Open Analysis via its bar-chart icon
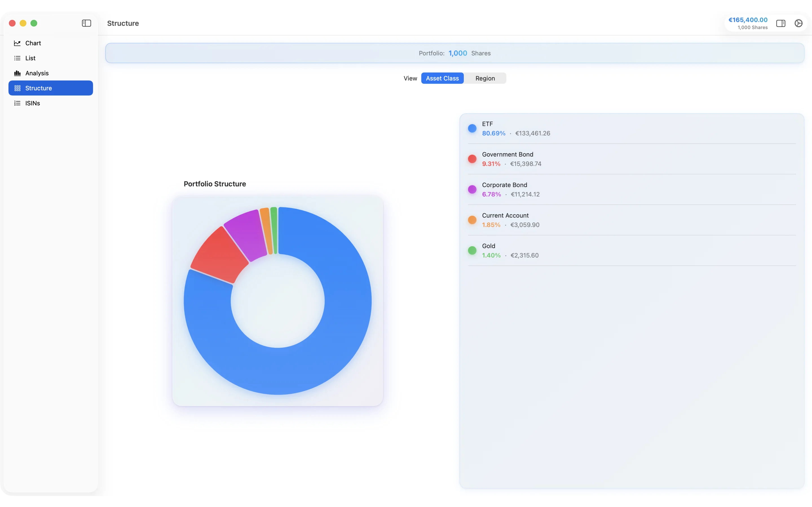The width and height of the screenshot is (812, 507). pyautogui.click(x=17, y=73)
